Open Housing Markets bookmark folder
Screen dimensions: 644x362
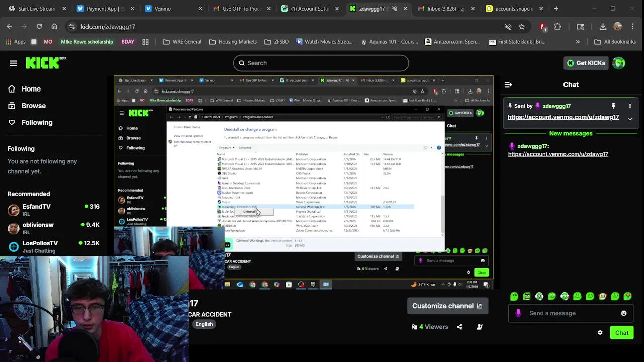(232, 42)
